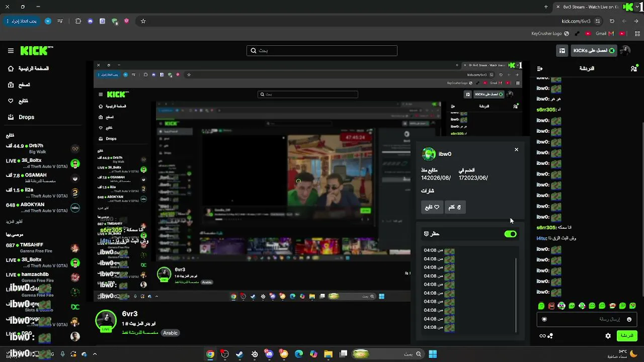
Task: Click the green الدردشة send button
Action: [627, 335]
